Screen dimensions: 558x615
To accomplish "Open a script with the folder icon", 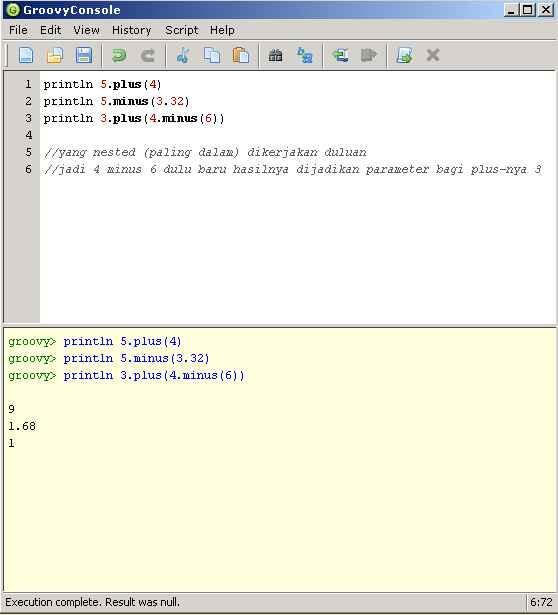I will pyautogui.click(x=55, y=55).
